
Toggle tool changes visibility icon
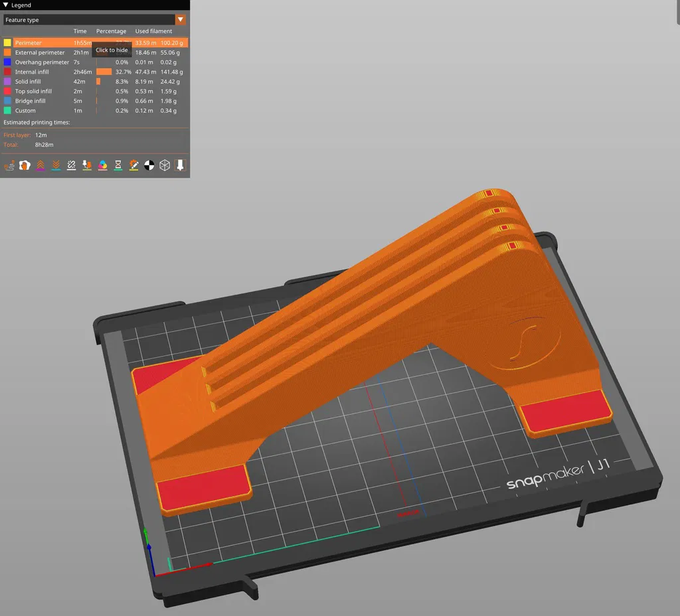(87, 165)
